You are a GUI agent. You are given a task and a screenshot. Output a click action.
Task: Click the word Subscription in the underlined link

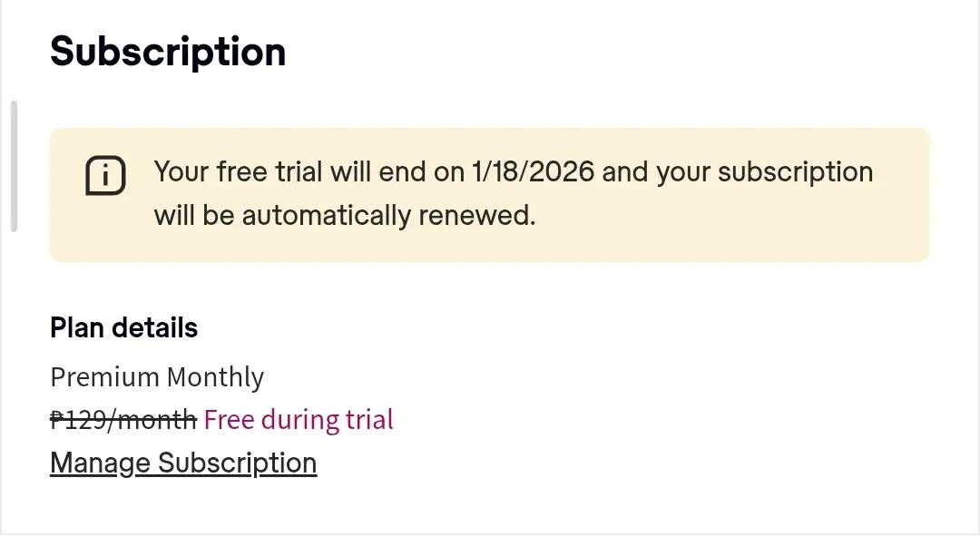click(237, 463)
